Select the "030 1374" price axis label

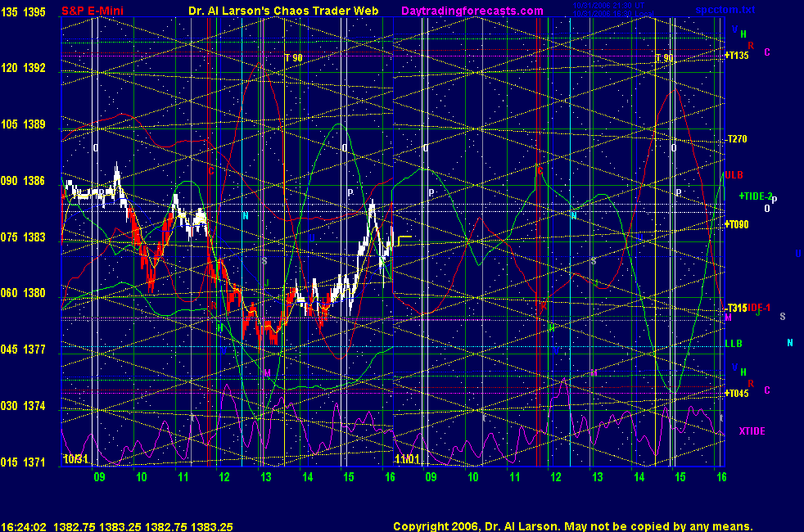tap(23, 405)
